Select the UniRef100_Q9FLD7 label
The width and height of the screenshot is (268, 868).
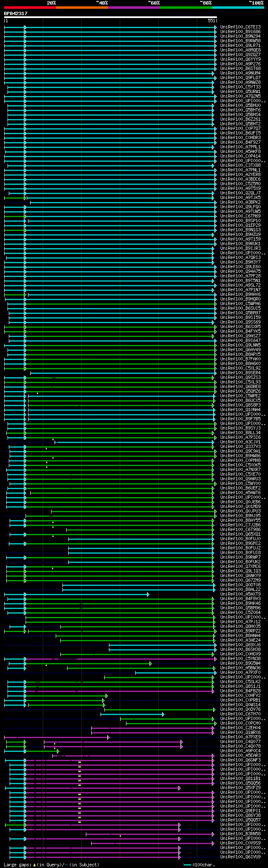[240, 78]
